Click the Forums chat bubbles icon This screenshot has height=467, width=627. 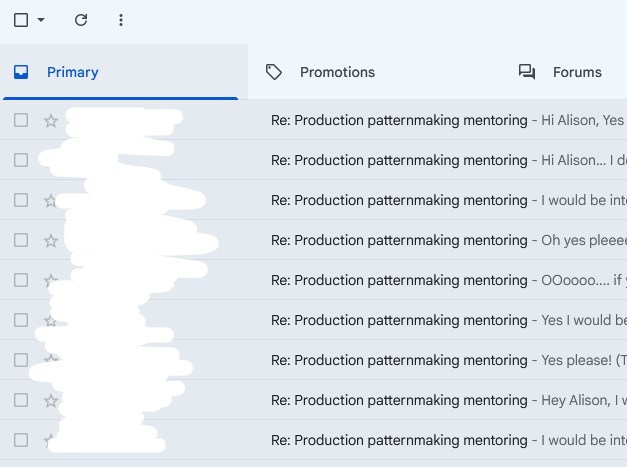tap(527, 72)
